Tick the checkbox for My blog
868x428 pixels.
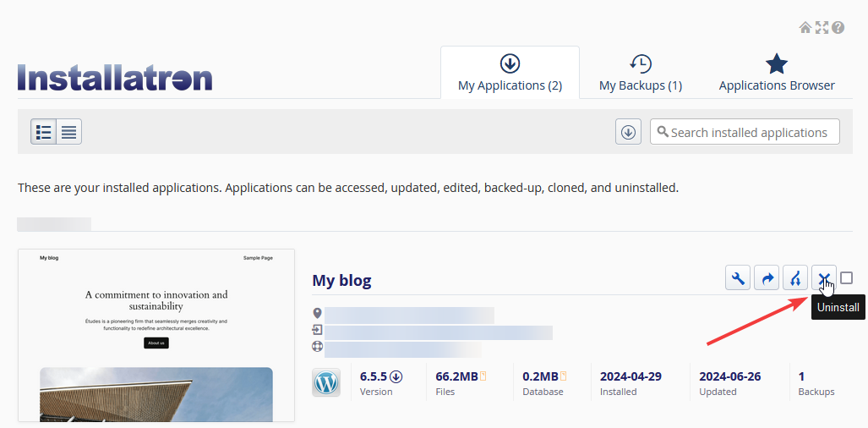846,278
